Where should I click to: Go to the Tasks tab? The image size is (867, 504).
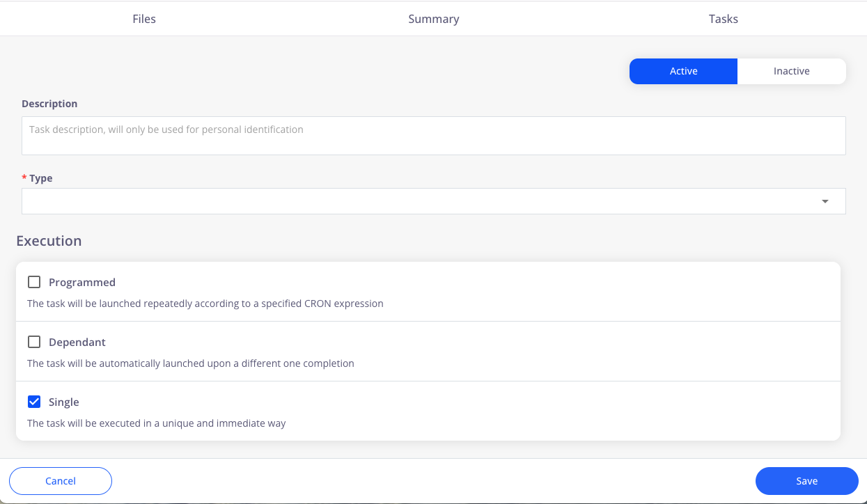click(723, 19)
